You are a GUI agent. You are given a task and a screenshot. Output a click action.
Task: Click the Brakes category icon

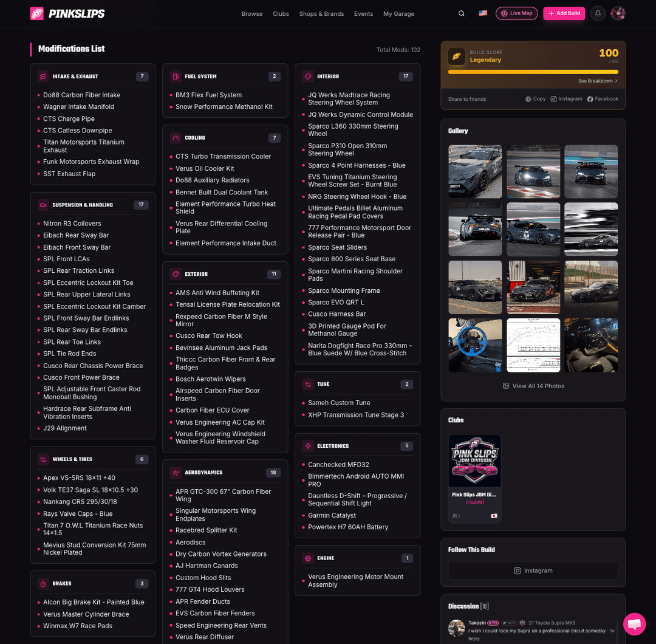(43, 584)
